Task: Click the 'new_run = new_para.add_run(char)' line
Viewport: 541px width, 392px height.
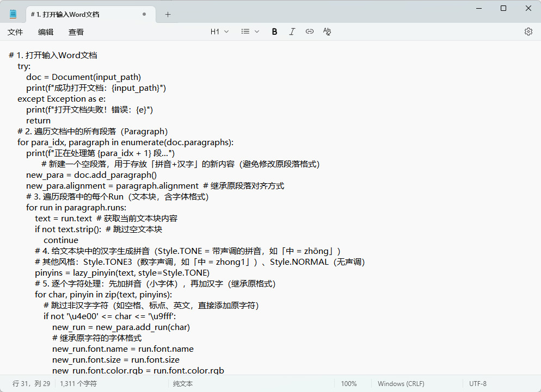Action: (x=121, y=327)
